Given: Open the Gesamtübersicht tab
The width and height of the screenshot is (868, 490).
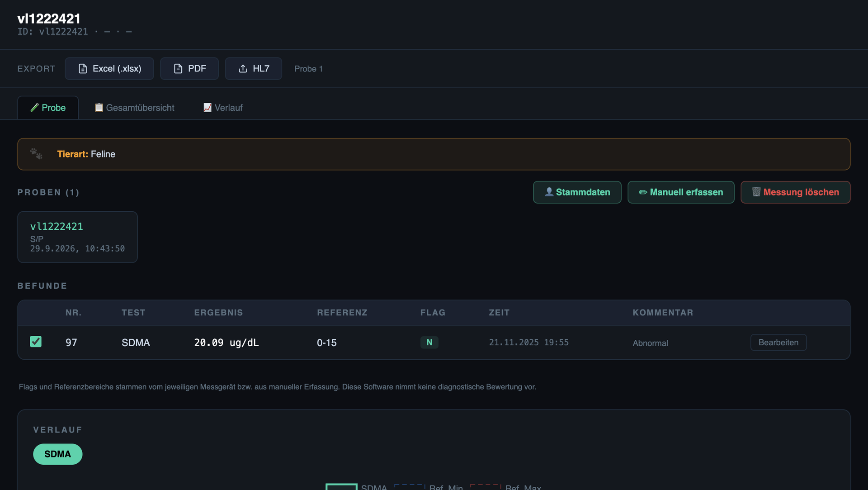Looking at the screenshot, I should (134, 108).
